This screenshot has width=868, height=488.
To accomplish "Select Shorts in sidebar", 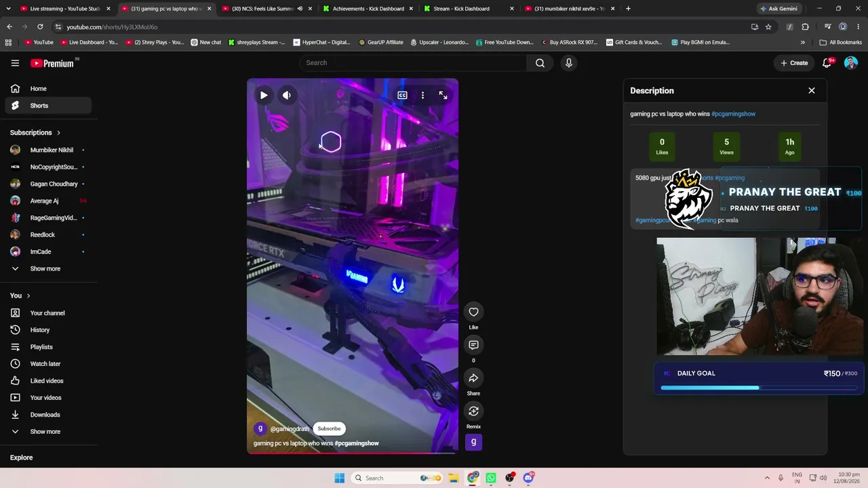I will click(x=48, y=106).
